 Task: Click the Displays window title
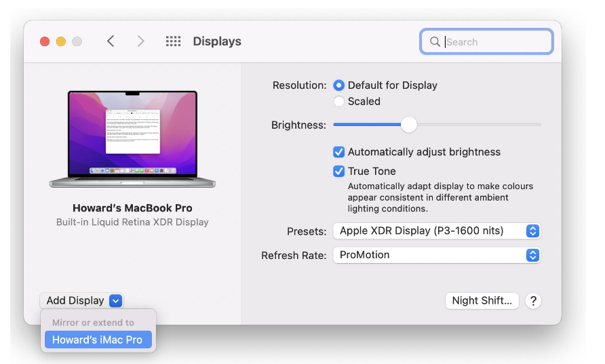coord(217,41)
